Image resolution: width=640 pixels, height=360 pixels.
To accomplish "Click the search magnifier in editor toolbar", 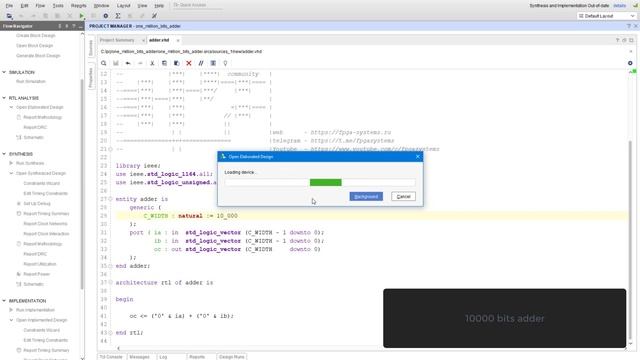I will pyautogui.click(x=104, y=63).
